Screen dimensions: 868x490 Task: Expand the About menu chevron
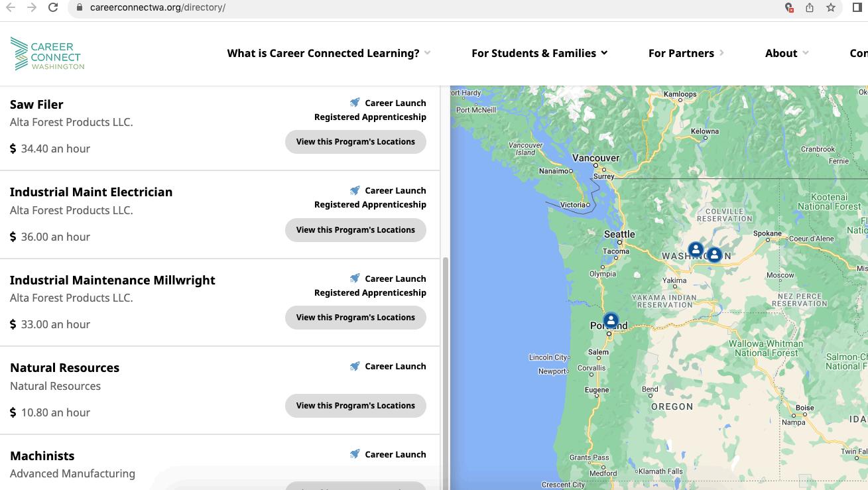(806, 53)
